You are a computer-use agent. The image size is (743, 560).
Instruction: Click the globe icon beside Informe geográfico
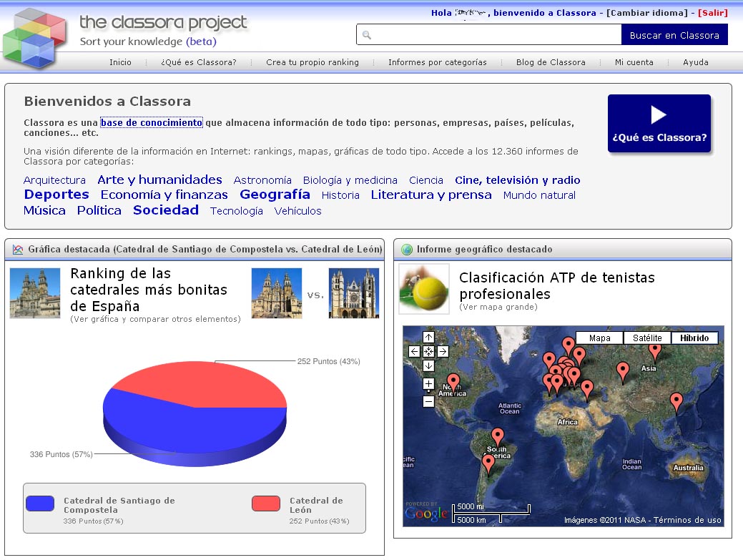coord(407,250)
